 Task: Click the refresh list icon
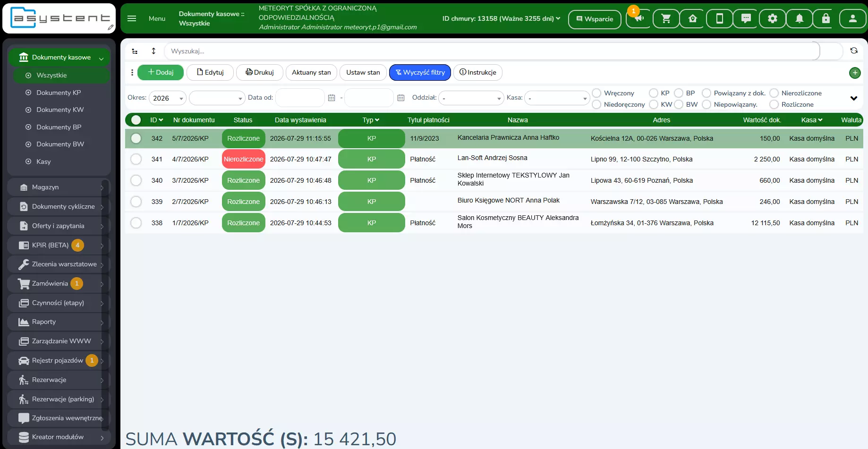(854, 51)
